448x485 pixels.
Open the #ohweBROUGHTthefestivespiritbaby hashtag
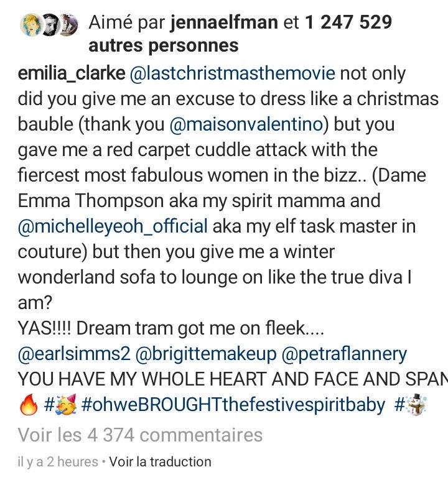tap(233, 405)
